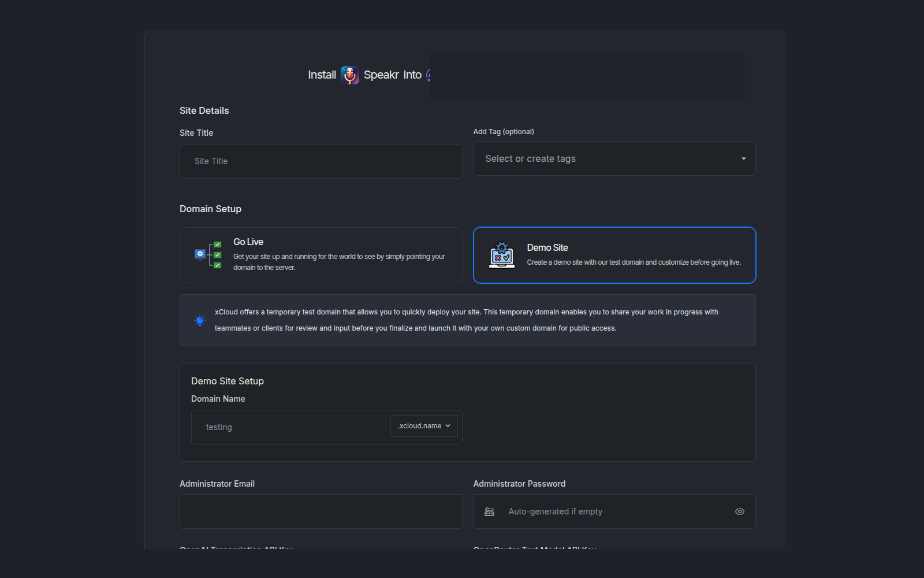This screenshot has width=924, height=578.
Task: Open the Select or create tags dropdown
Action: (x=614, y=158)
